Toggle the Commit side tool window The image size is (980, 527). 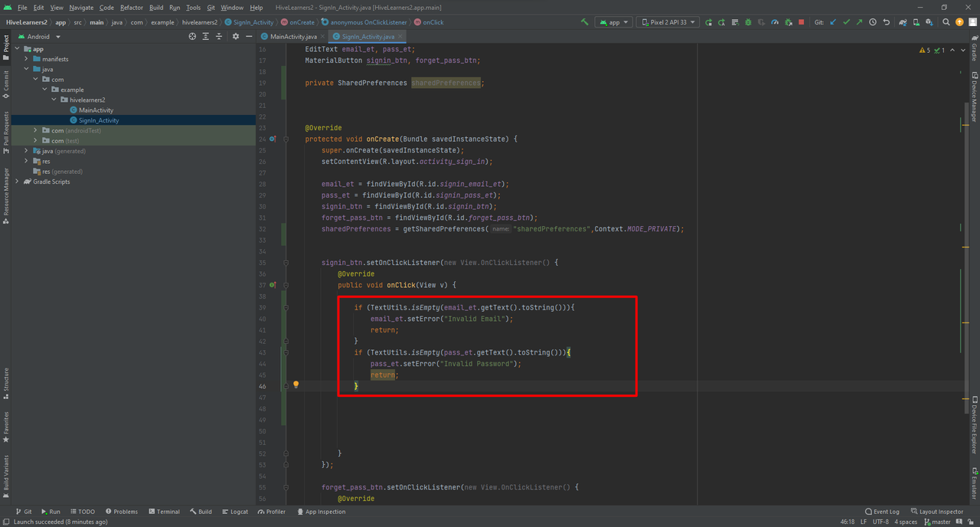[6, 85]
